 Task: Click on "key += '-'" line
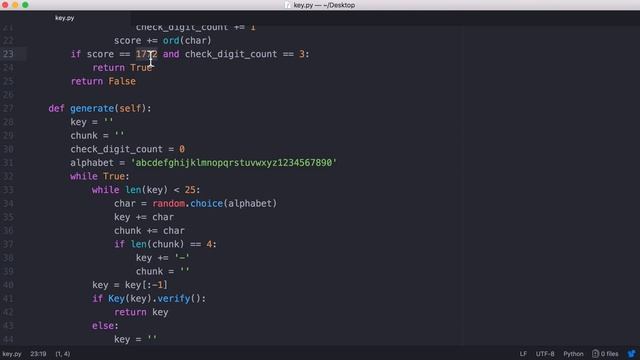[163, 258]
